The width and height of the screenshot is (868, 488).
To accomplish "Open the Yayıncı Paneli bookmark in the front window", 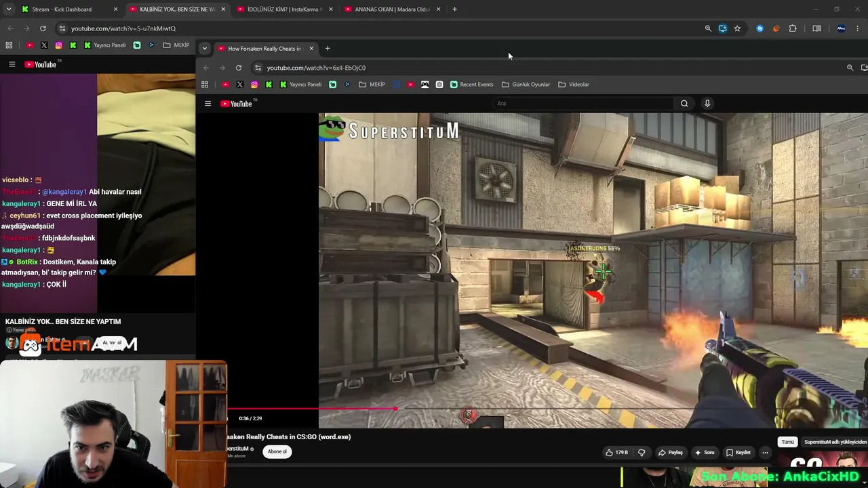I will point(301,85).
